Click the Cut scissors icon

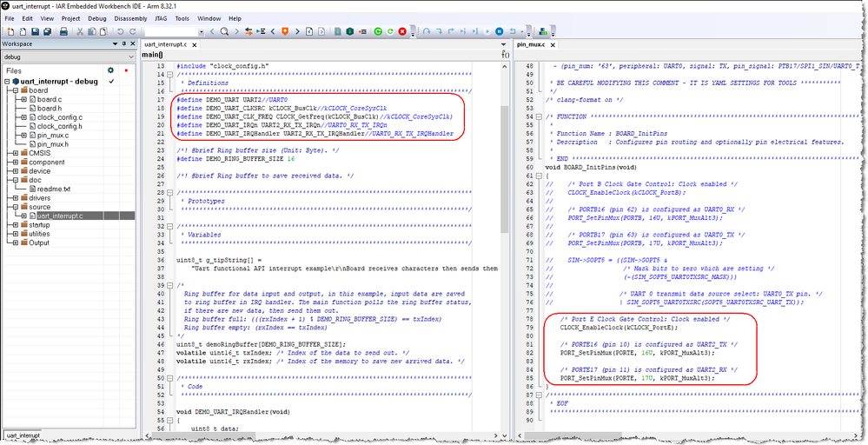point(80,31)
